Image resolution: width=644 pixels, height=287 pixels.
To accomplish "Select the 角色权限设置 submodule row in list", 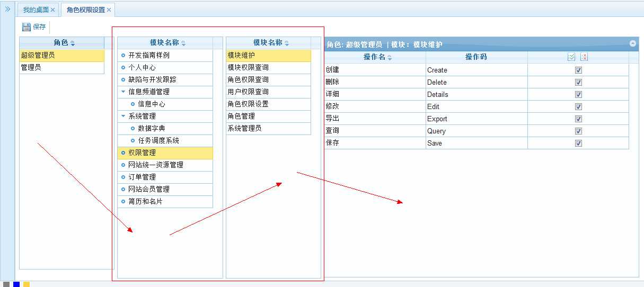I will [x=268, y=104].
